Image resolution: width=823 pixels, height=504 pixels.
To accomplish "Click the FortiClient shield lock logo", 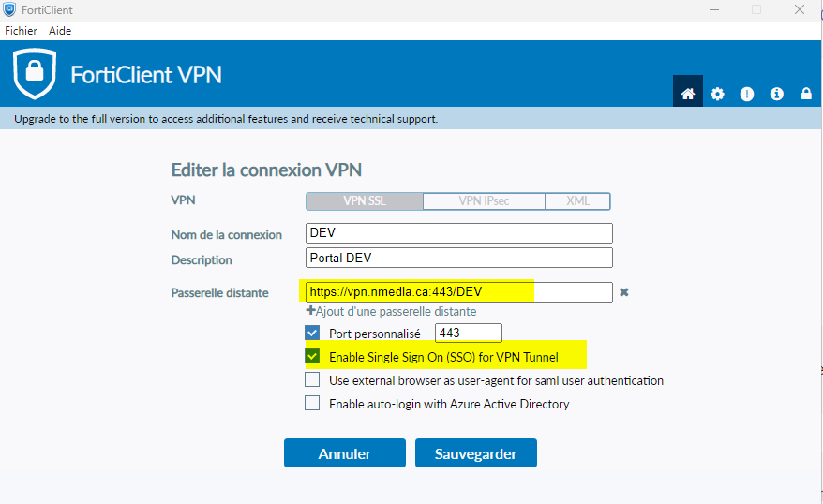I will 35,76.
